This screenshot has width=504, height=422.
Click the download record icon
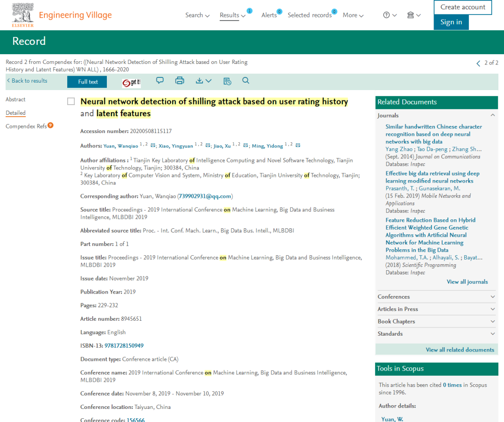point(199,80)
